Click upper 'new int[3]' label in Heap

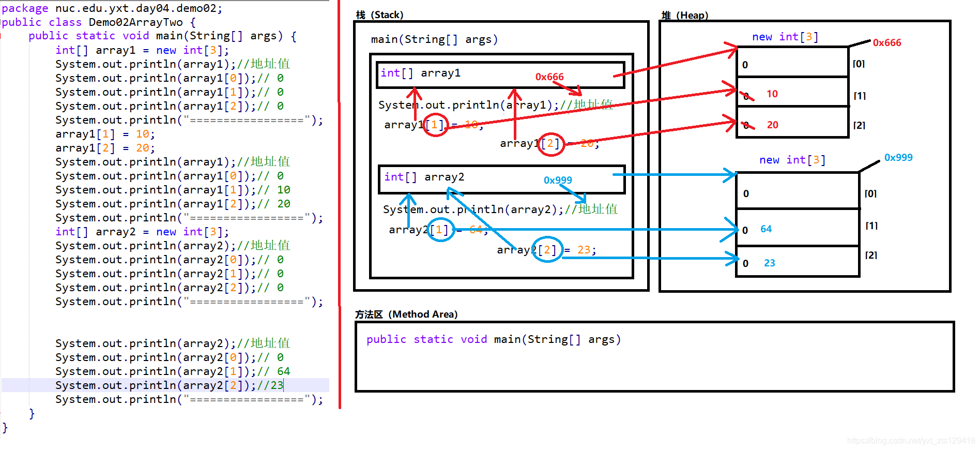click(x=785, y=37)
